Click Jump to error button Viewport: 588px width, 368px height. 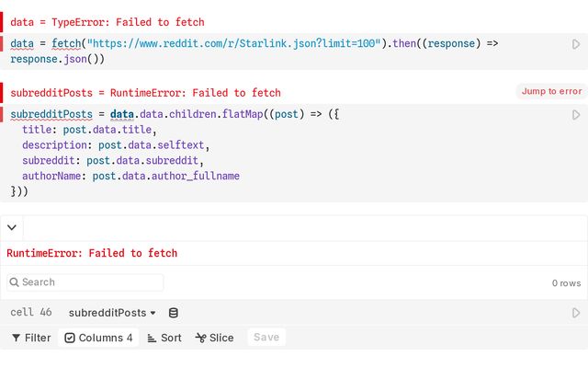[551, 91]
